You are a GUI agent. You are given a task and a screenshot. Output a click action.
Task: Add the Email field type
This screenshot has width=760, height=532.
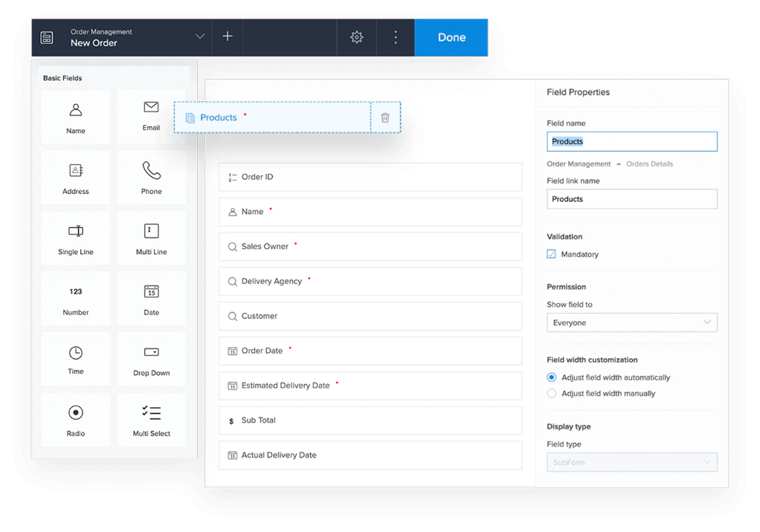point(151,117)
